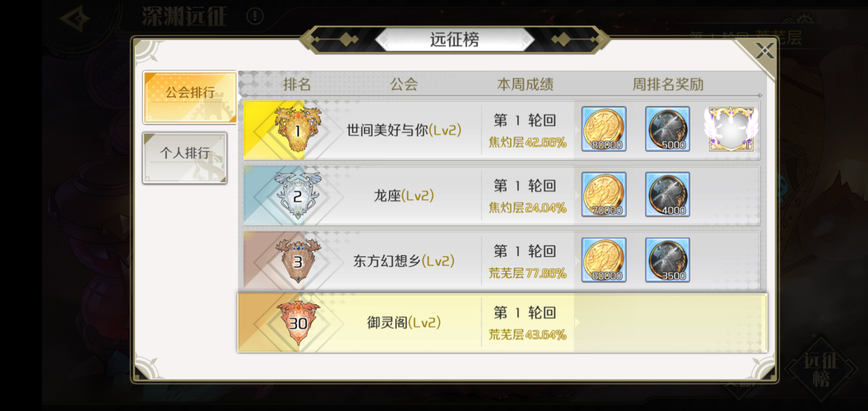Click the 3500 gray medal reward icon
The width and height of the screenshot is (868, 411).
point(667,260)
